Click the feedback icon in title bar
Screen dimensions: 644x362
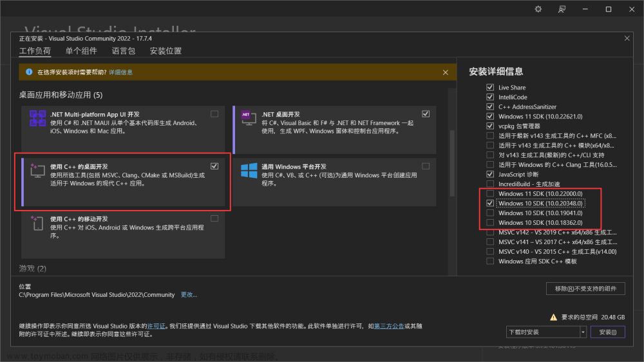point(562,9)
